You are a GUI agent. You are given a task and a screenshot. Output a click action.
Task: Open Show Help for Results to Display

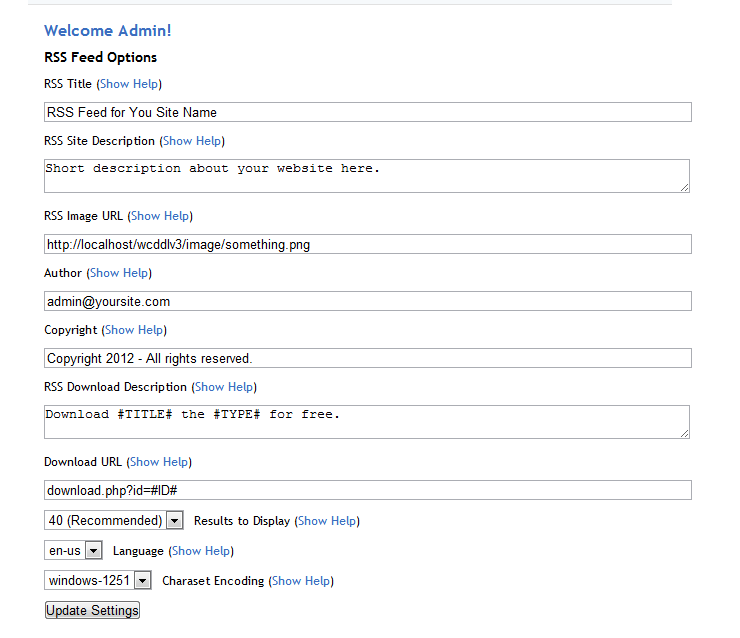click(327, 521)
